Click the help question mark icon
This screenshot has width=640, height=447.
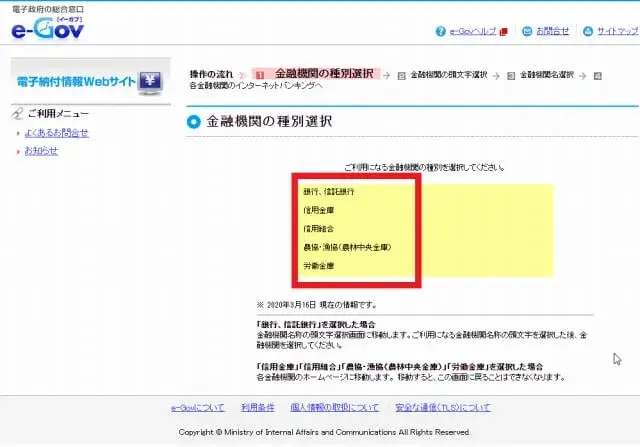point(440,31)
